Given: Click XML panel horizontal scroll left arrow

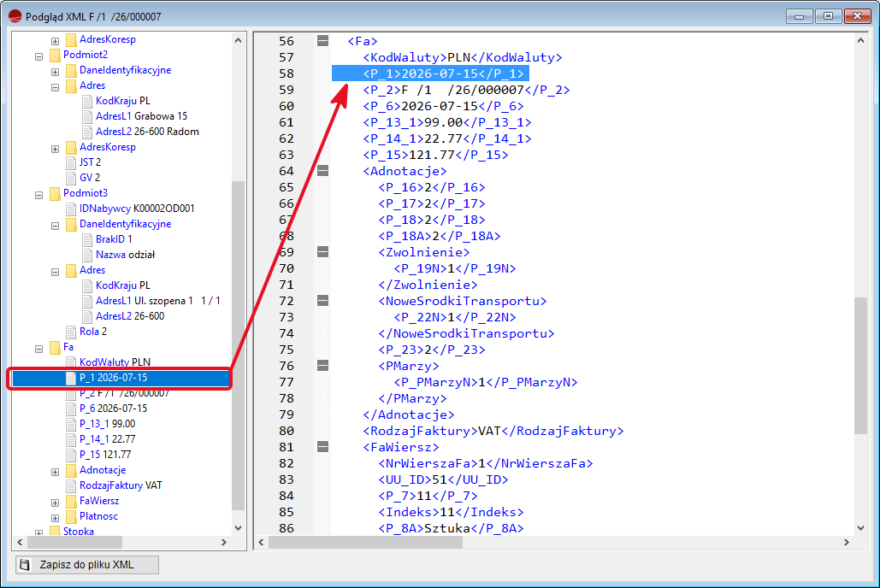Looking at the screenshot, I should pos(261,543).
